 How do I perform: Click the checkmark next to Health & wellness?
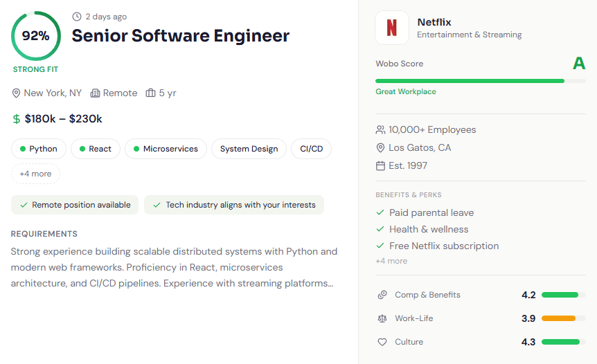pyautogui.click(x=380, y=229)
